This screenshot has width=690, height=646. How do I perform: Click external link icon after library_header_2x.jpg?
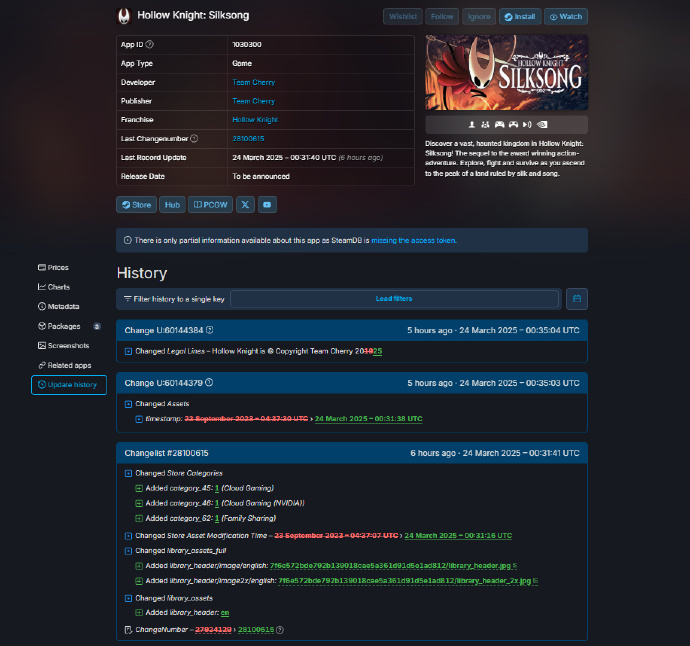click(x=536, y=580)
